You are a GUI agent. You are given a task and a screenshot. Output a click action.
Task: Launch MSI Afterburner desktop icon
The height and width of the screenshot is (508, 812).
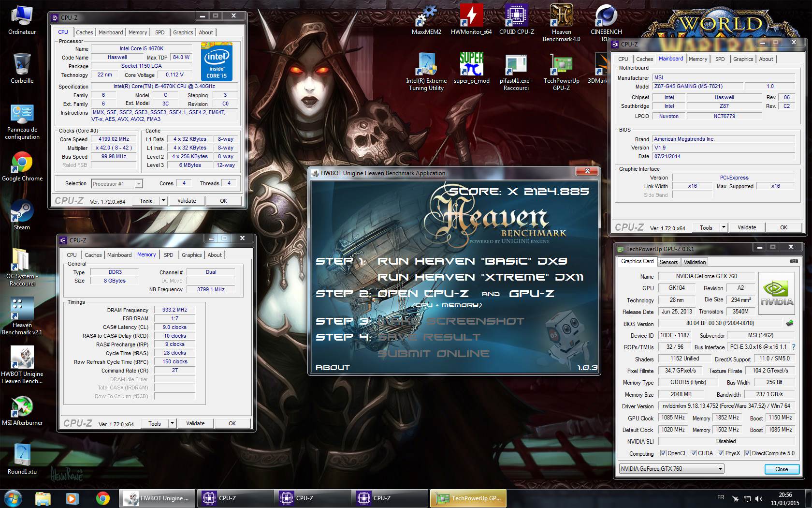pyautogui.click(x=22, y=411)
